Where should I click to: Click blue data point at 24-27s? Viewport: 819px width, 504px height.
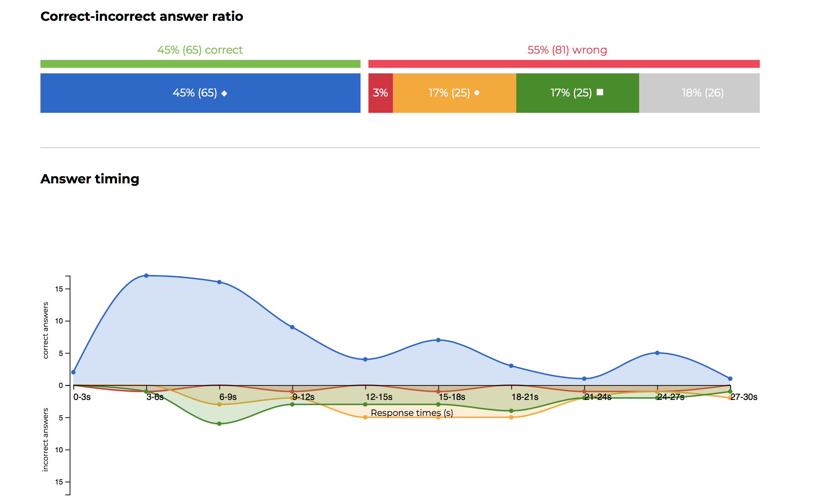(657, 353)
